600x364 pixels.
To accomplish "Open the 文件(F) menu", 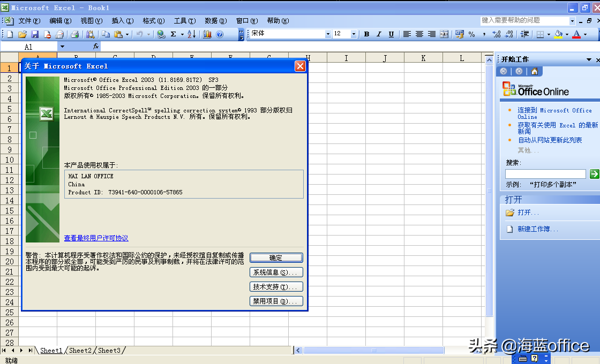I will click(x=29, y=21).
